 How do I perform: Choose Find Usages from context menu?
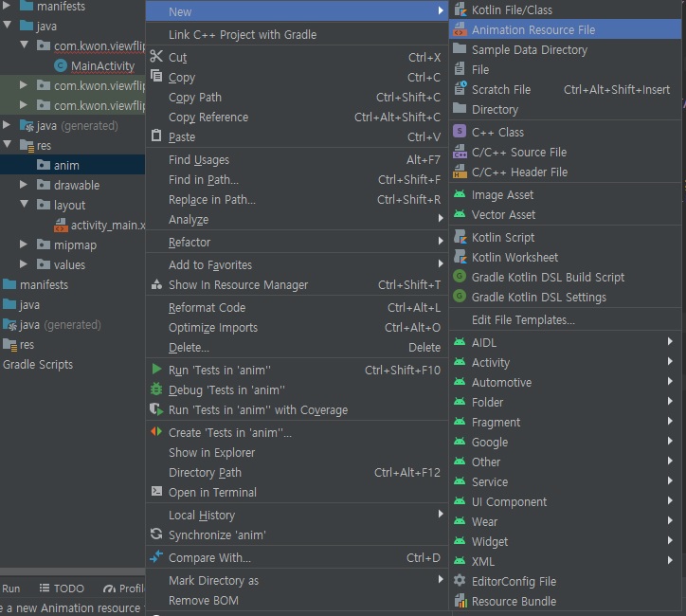click(298, 160)
